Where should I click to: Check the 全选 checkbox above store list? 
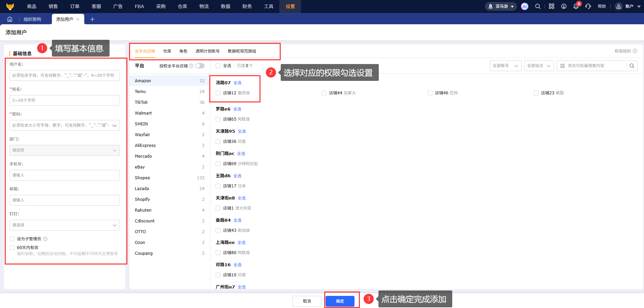pos(218,66)
